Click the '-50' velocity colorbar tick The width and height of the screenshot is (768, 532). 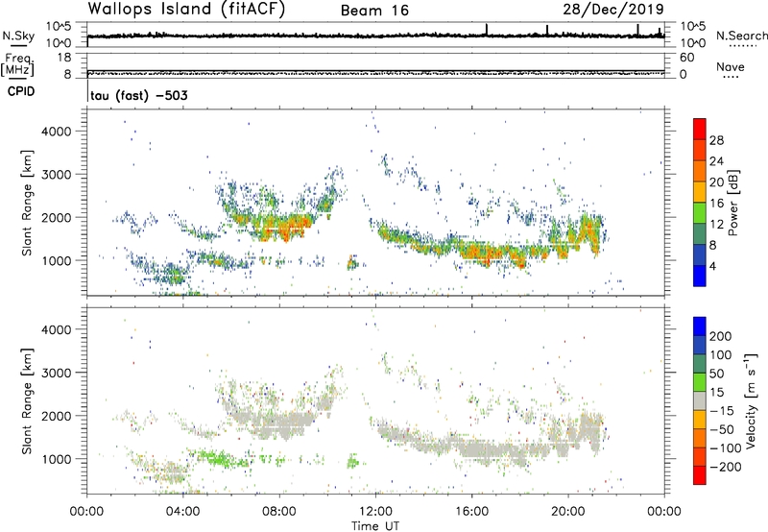pyautogui.click(x=722, y=429)
